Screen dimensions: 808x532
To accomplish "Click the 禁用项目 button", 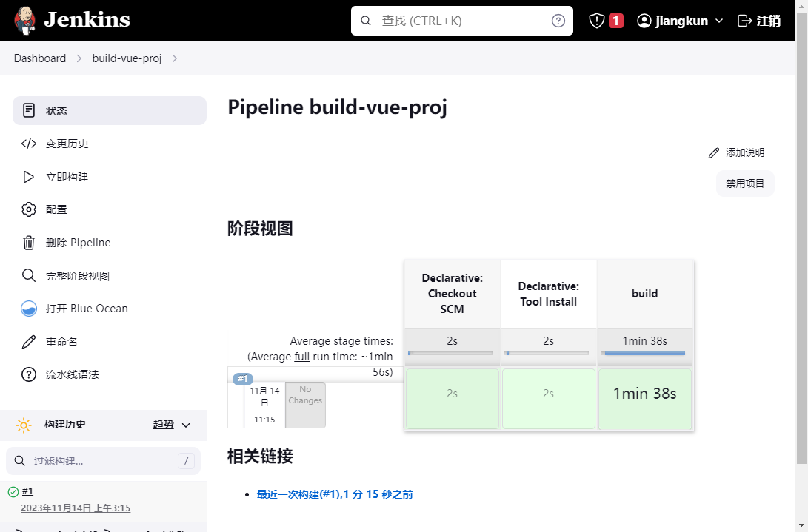I will 745,183.
